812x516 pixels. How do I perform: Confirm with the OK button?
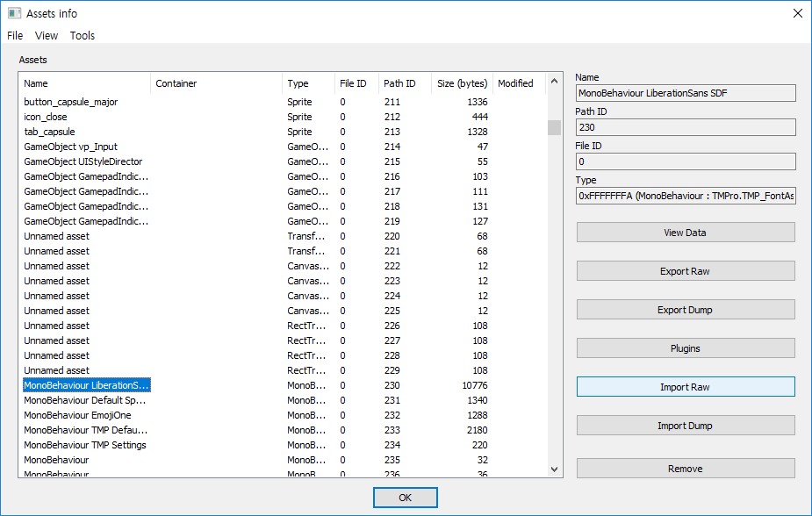(405, 497)
